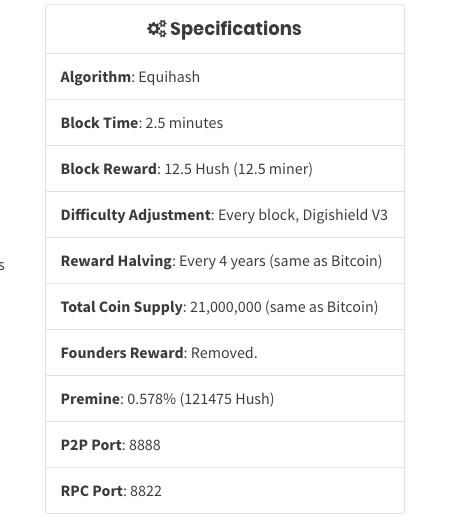This screenshot has width=455, height=527.
Task: Click Every 4 years halving value
Action: click(222, 261)
